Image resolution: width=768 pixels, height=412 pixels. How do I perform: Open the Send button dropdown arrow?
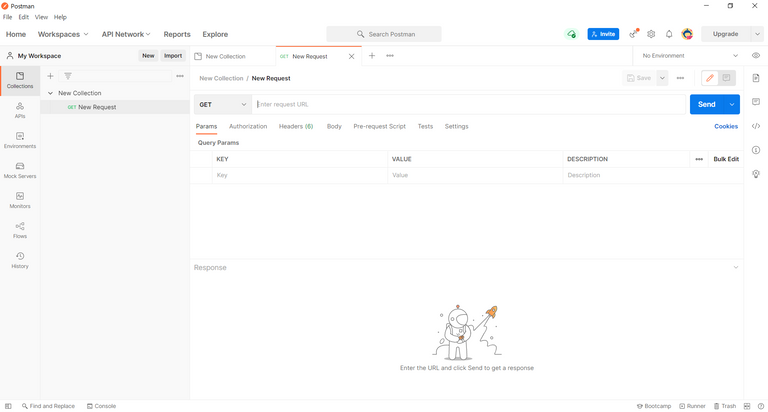pos(732,104)
